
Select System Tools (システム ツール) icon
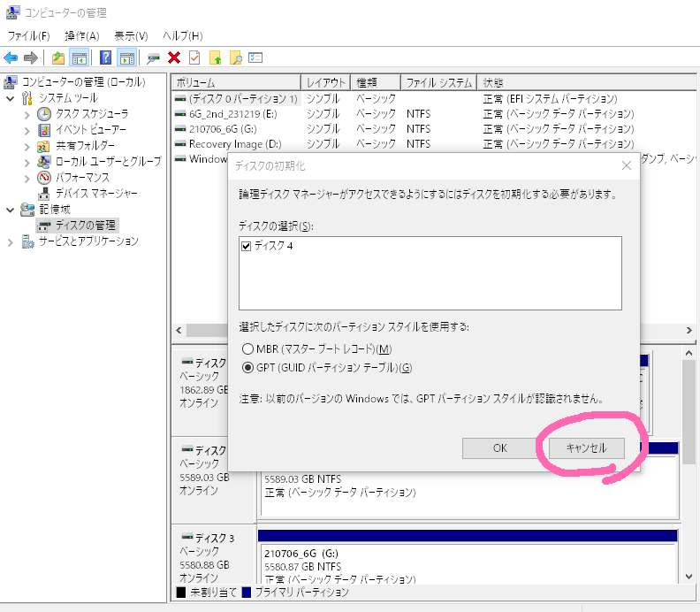[27, 98]
